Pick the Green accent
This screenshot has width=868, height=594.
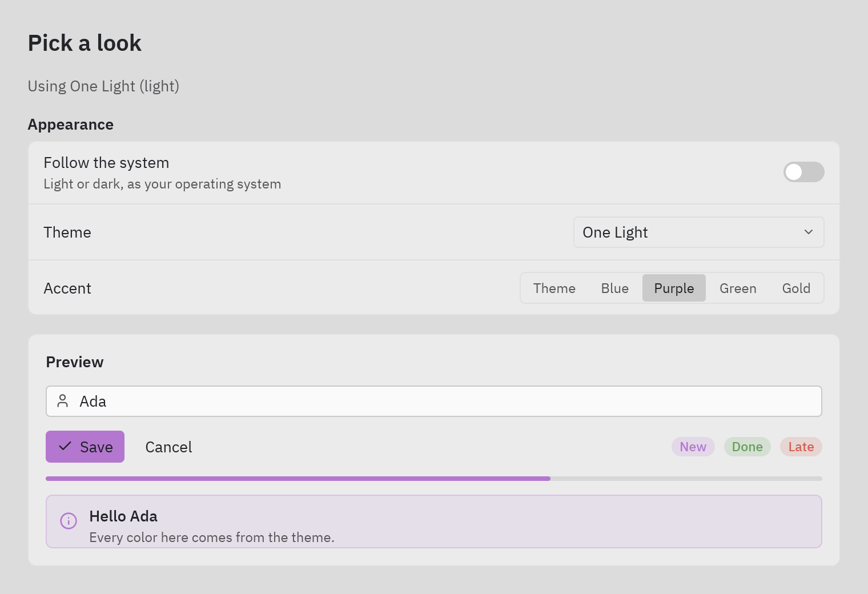pyautogui.click(x=738, y=288)
